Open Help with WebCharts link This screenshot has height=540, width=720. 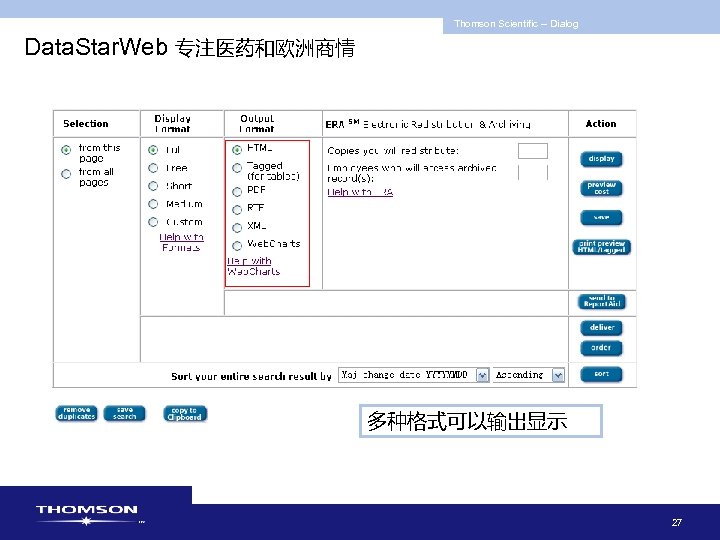click(x=253, y=266)
